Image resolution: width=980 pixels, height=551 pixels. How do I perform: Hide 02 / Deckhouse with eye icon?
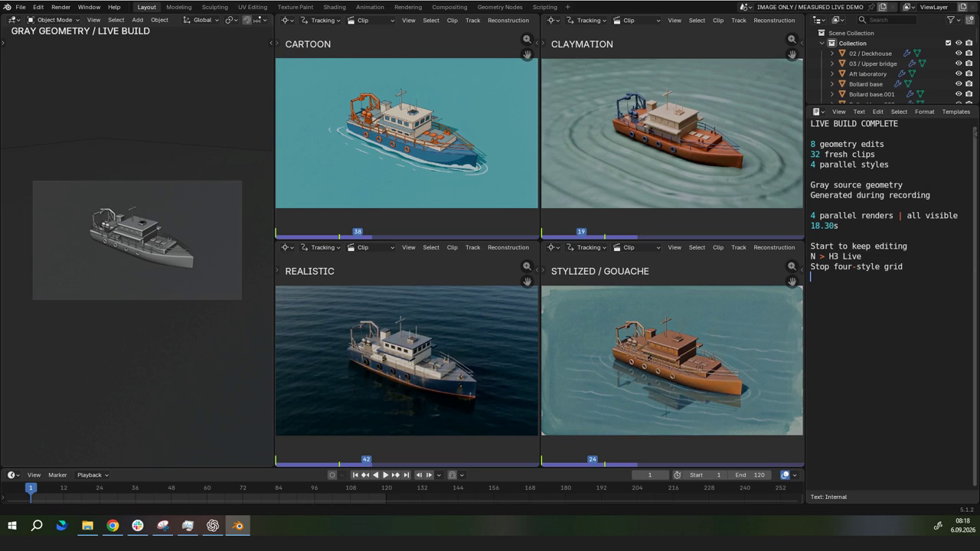coord(959,54)
